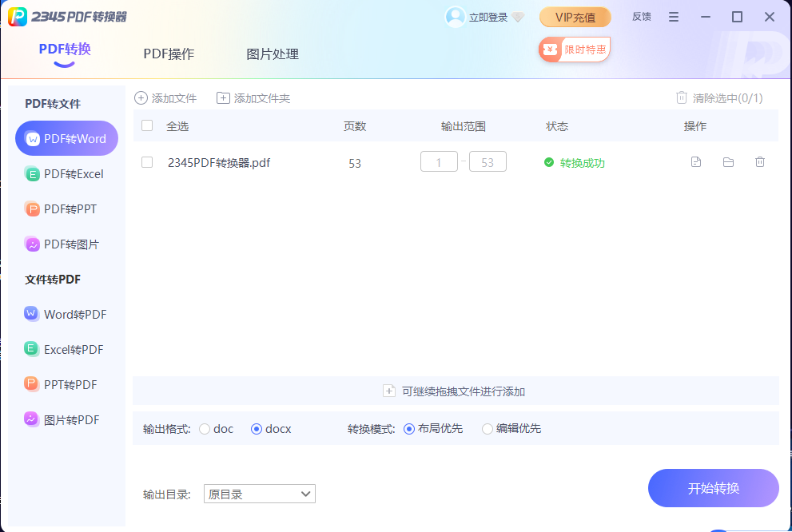
Task: Select Word转PDF label in sidebar
Action: pyautogui.click(x=75, y=315)
